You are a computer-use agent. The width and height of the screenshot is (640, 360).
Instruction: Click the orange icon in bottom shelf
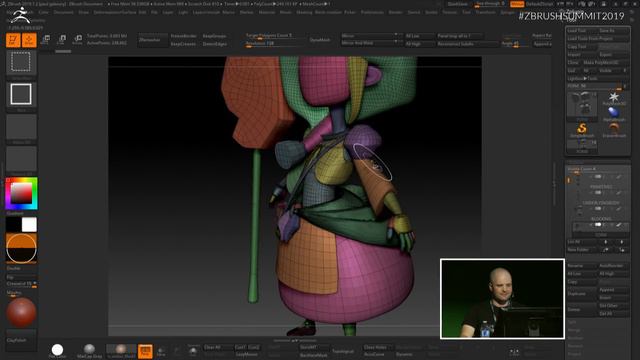145,351
